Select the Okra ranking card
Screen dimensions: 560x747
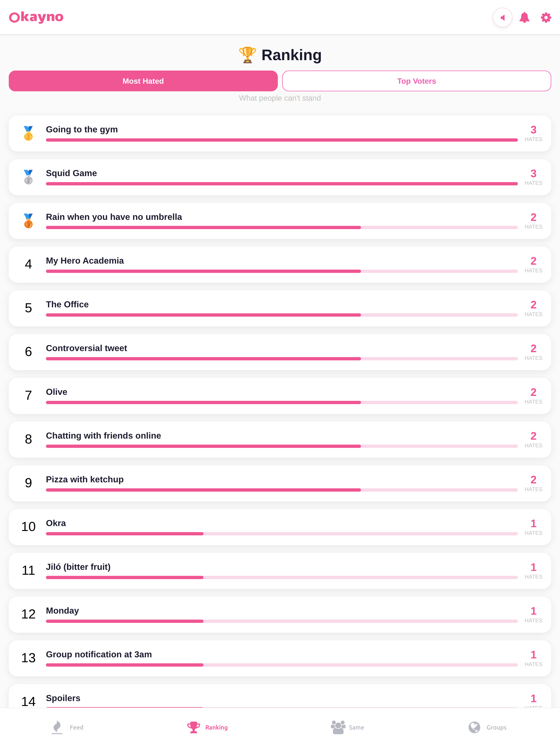(280, 527)
